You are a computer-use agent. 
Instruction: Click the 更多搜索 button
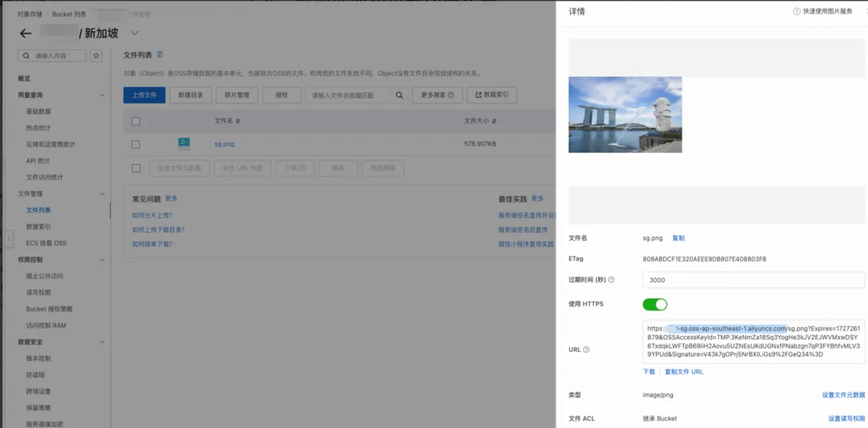(437, 95)
